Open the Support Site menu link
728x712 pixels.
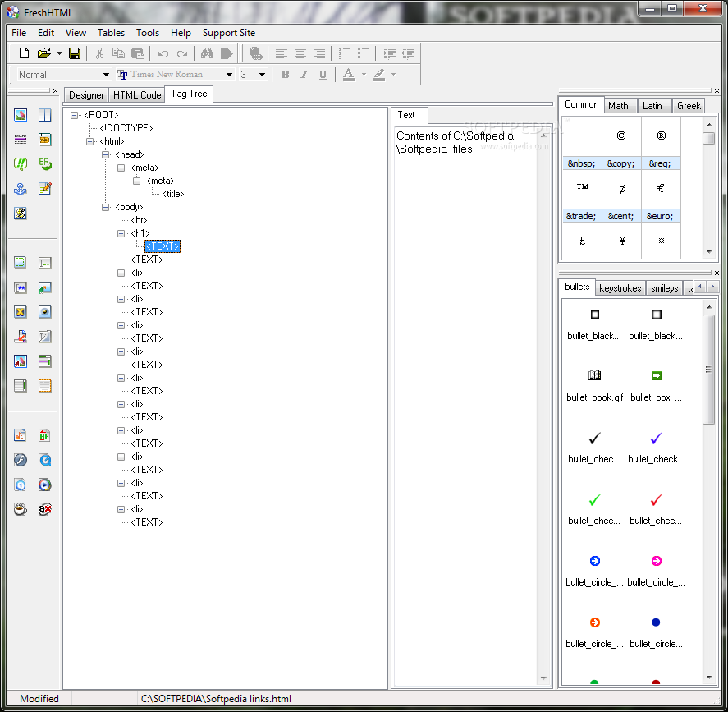pos(229,33)
